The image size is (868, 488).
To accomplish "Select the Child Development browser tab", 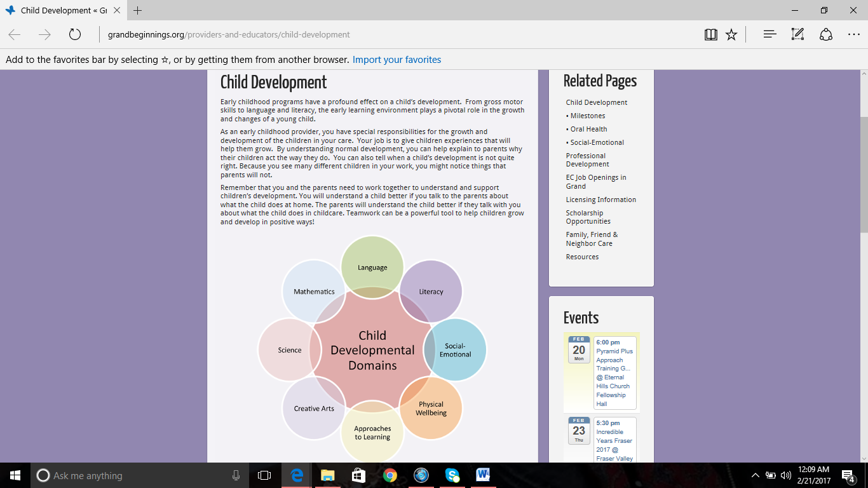I will (57, 10).
